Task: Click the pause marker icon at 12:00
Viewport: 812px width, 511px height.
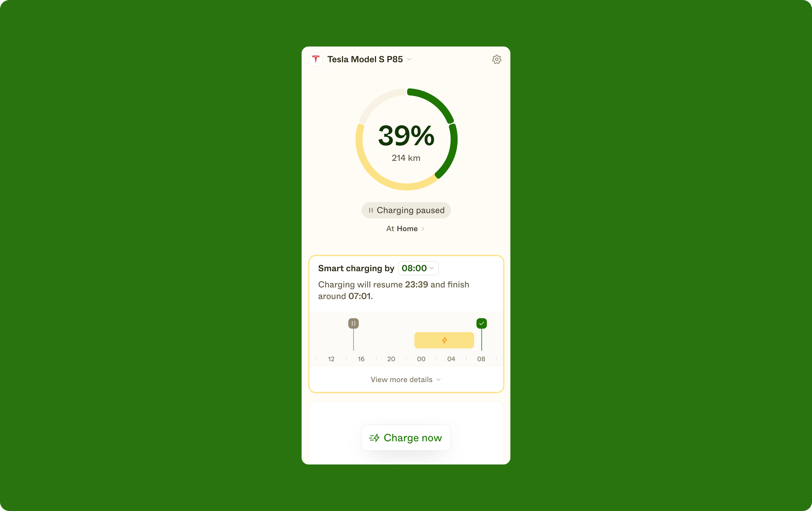Action: (x=353, y=323)
